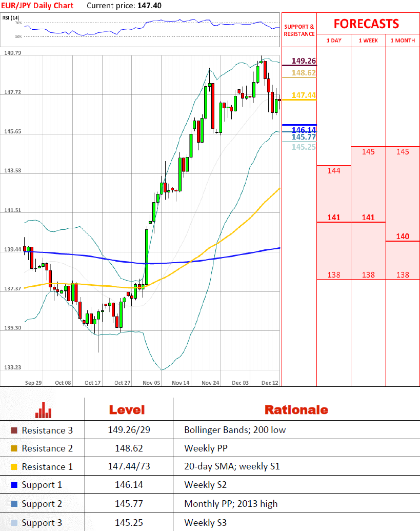The height and width of the screenshot is (531, 420).
Task: Click the current price value 147.40
Action: tap(149, 6)
